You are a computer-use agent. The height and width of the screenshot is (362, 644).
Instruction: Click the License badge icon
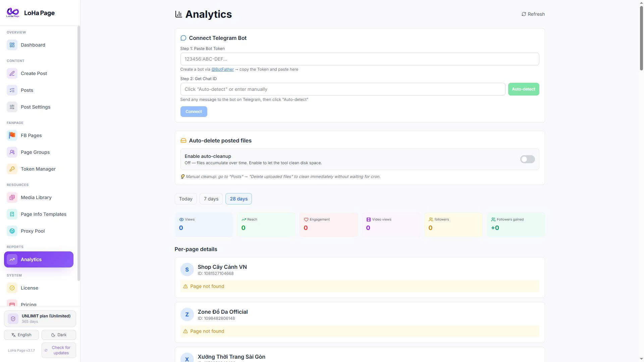point(12,288)
